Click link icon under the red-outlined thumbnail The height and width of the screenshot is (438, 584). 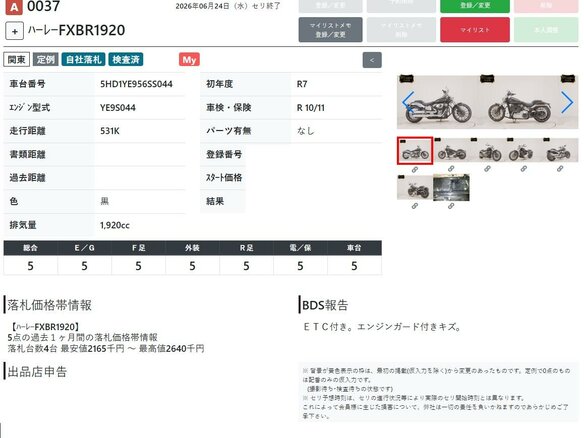(415, 169)
